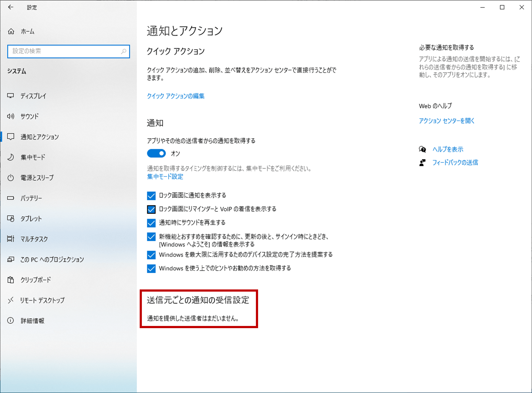Image resolution: width=532 pixels, height=393 pixels.
Task: Click the Home (ホーム) house icon
Action: (x=11, y=31)
